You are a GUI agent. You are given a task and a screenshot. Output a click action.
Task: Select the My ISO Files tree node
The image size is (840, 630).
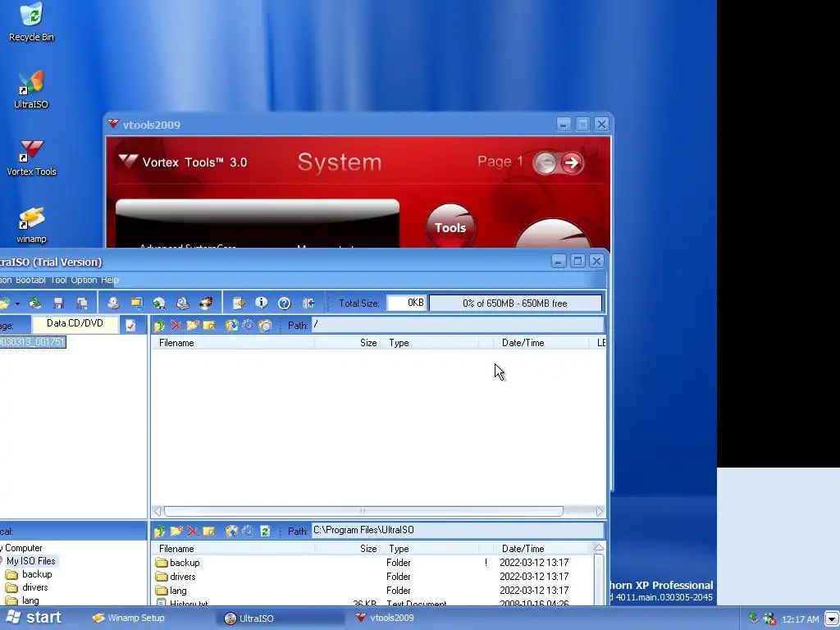pos(30,561)
